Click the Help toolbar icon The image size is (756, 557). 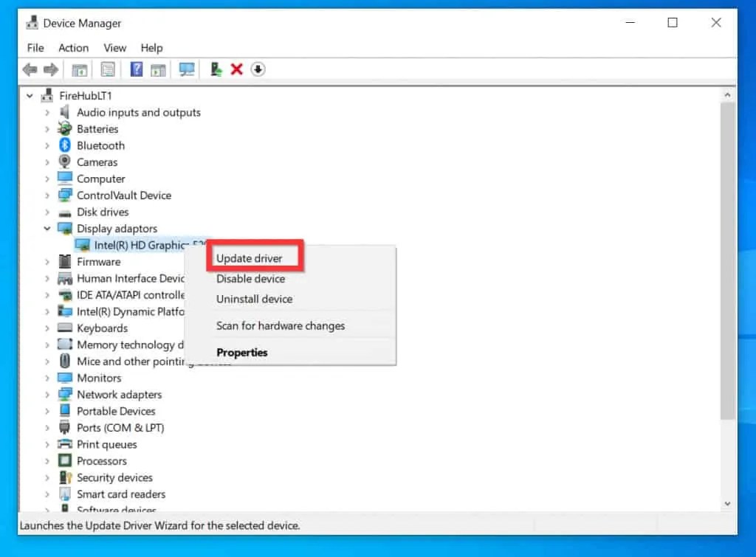[135, 69]
